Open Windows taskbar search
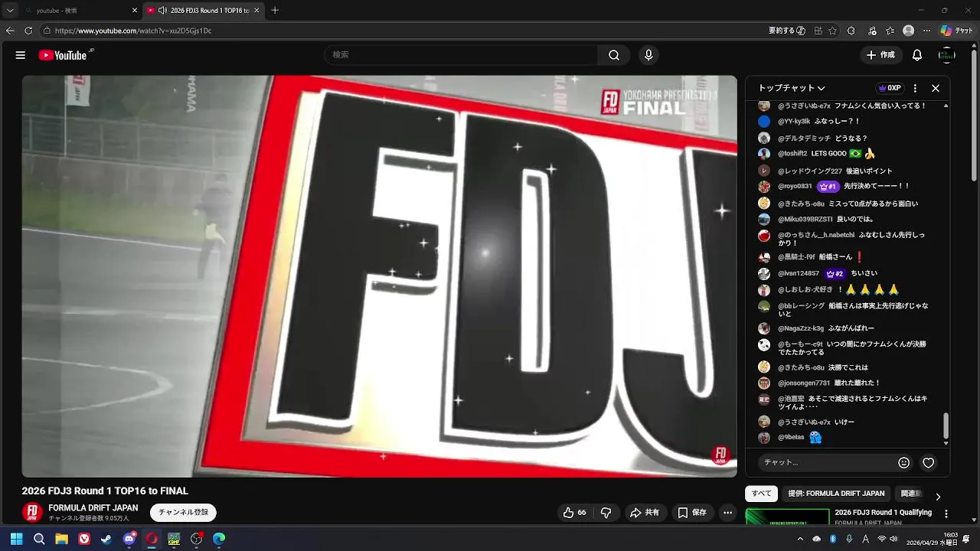Screen dimensions: 980x551 tap(39, 539)
